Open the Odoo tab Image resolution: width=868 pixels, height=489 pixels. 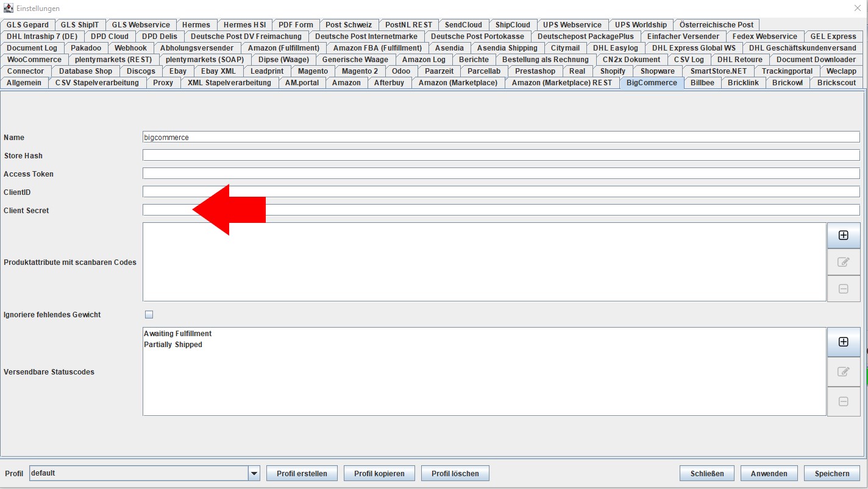tap(401, 71)
